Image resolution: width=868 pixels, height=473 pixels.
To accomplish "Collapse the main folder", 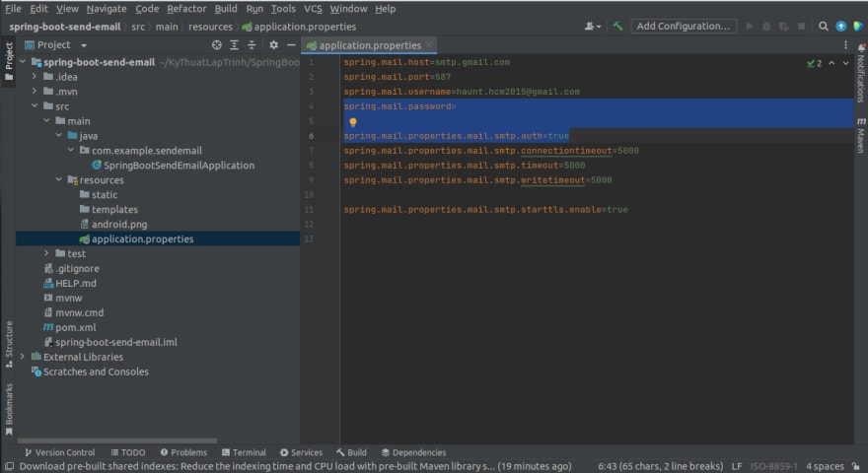I will click(x=46, y=120).
